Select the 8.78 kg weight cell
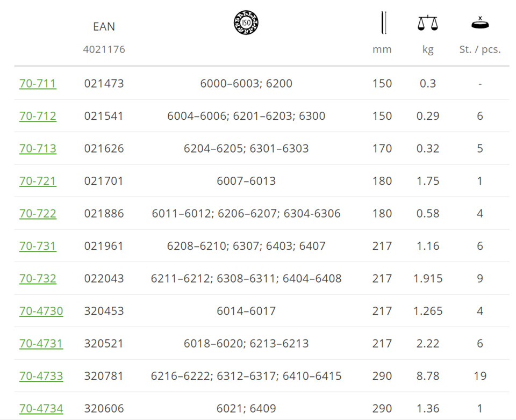The image size is (516, 420). [428, 376]
